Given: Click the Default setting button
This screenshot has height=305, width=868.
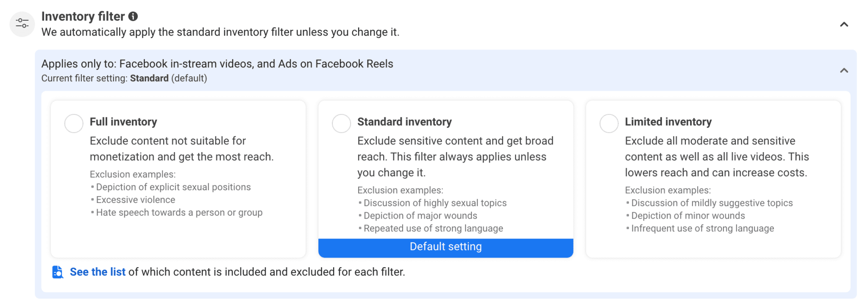Looking at the screenshot, I should (x=445, y=247).
